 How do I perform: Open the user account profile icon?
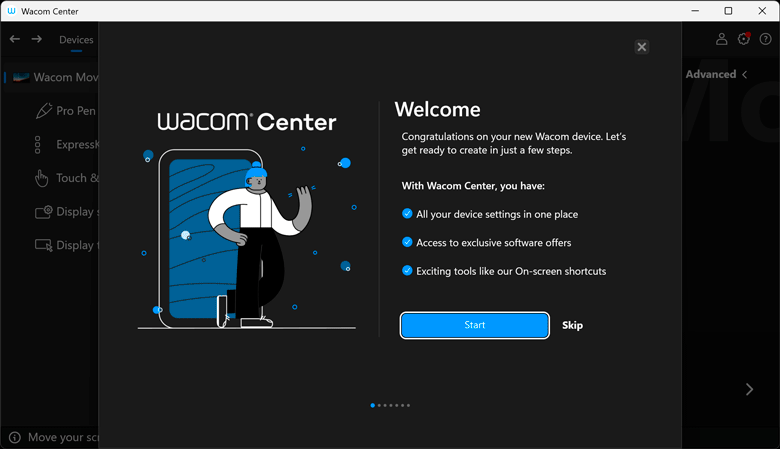tap(721, 39)
